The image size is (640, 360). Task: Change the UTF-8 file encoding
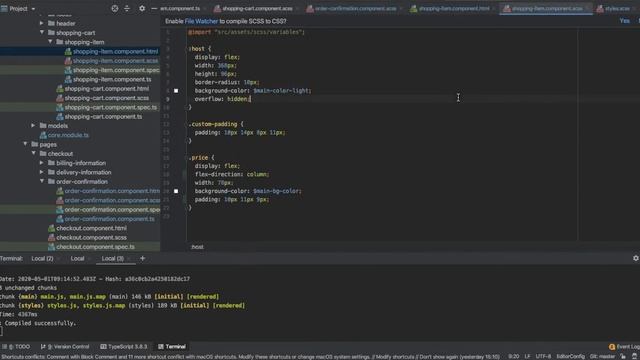coord(543,356)
